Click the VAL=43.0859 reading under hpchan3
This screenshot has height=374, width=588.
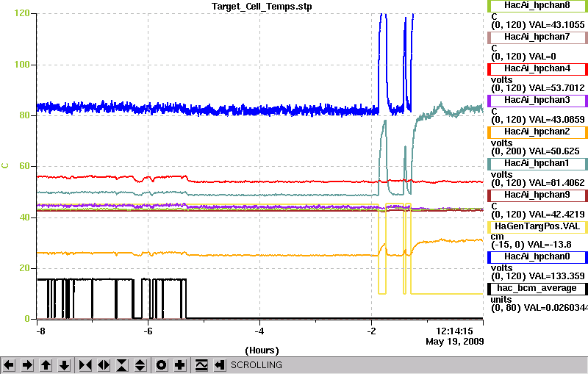(x=556, y=120)
